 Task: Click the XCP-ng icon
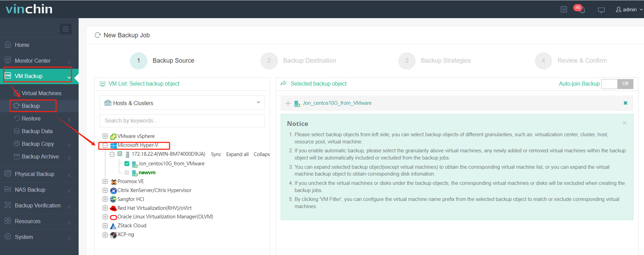[x=113, y=235]
